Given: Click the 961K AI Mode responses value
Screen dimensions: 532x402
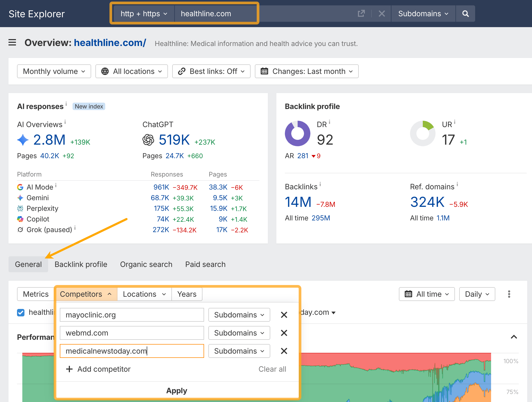Looking at the screenshot, I should tap(161, 187).
